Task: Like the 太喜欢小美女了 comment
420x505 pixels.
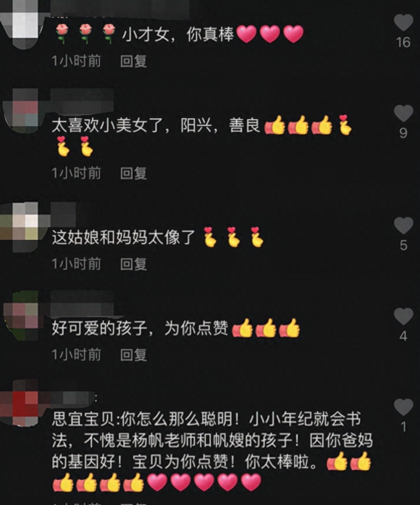Action: coord(403,114)
